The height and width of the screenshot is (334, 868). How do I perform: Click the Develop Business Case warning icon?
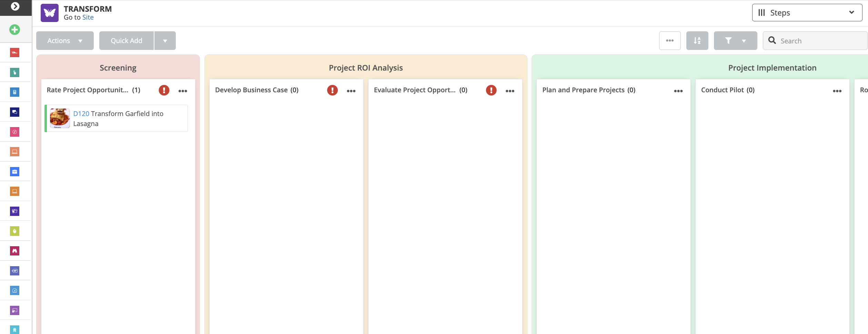(332, 90)
